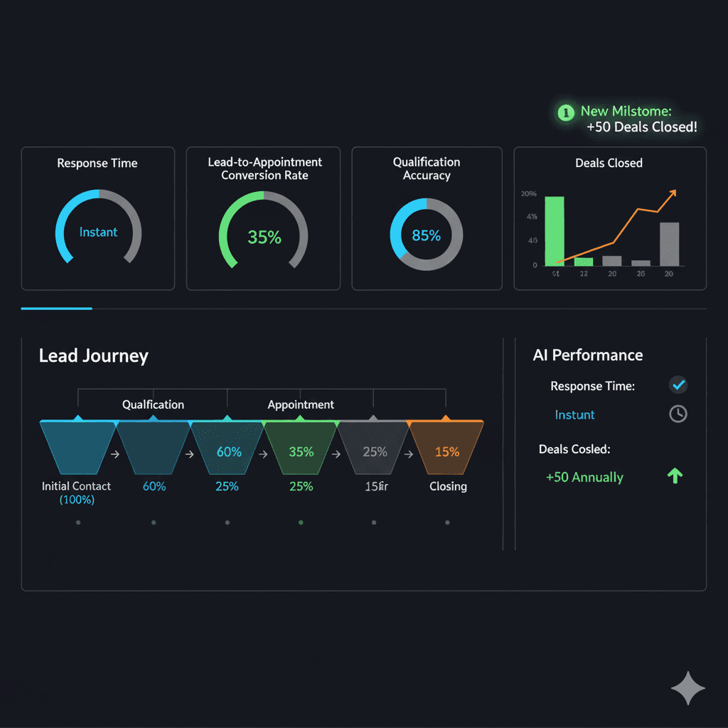Viewport: 728px width, 728px height.
Task: Click the clock icon beside Instant response time
Action: pyautogui.click(x=678, y=414)
